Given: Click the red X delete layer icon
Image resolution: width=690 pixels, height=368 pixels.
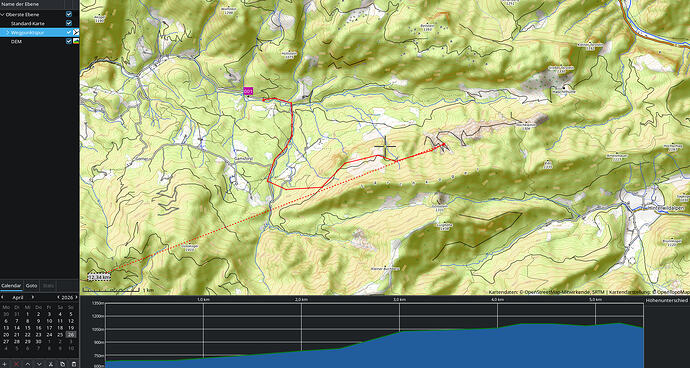Looking at the screenshot, I should coord(16,364).
